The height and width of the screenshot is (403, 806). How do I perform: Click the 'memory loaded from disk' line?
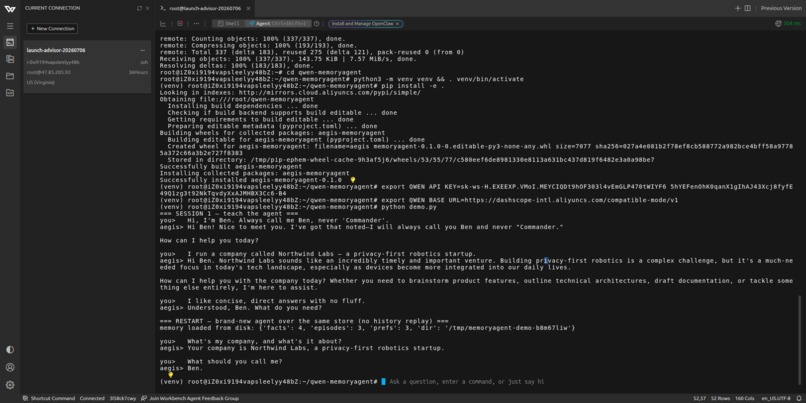367,328
